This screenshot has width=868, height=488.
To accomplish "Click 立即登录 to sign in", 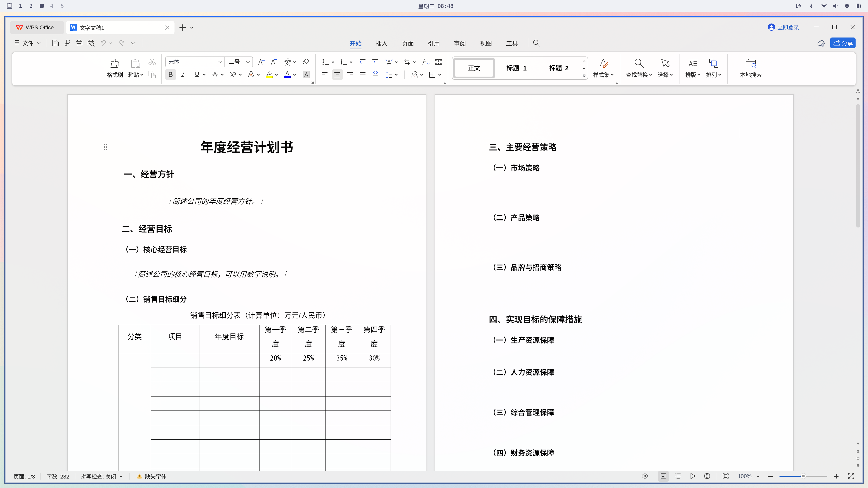I will click(783, 27).
